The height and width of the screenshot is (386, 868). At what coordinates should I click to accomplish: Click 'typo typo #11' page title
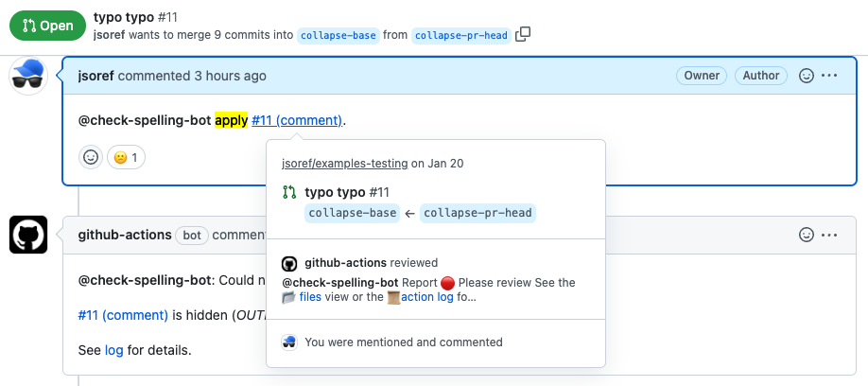(x=135, y=17)
